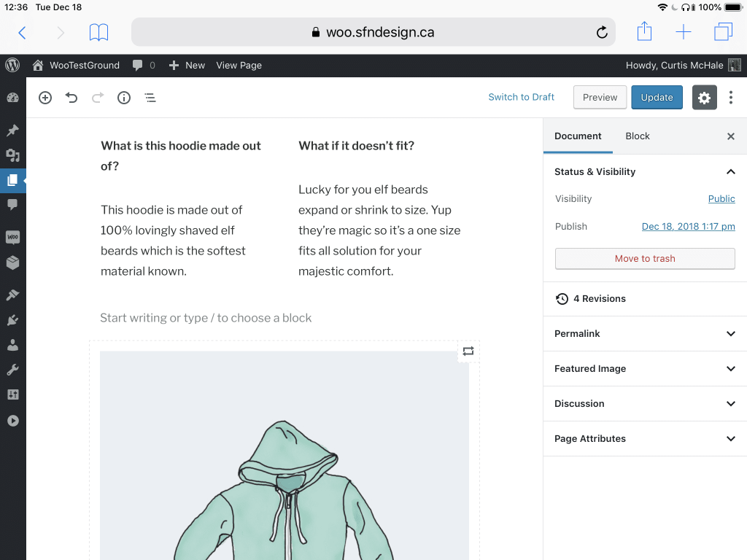Open content structure info icon
Image resolution: width=747 pixels, height=560 pixels.
coord(123,97)
